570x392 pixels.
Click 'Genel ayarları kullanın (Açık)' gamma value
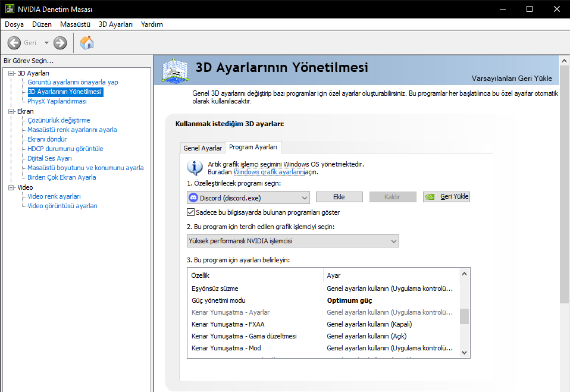(x=367, y=336)
